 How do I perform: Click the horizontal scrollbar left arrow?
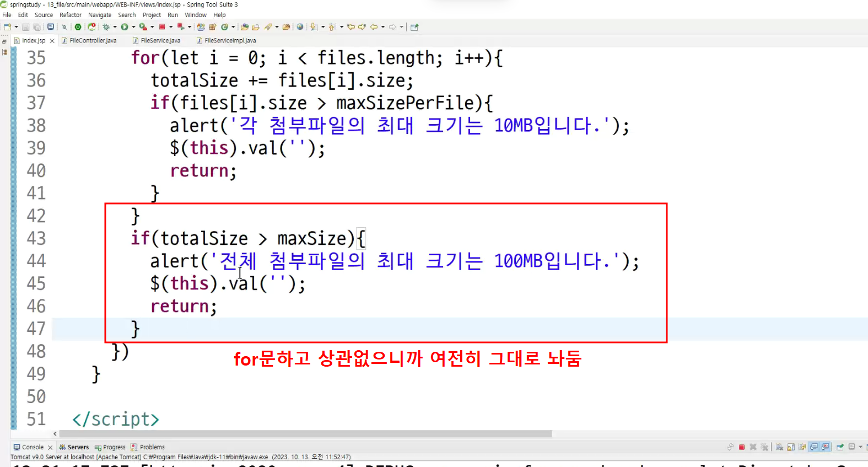55,433
